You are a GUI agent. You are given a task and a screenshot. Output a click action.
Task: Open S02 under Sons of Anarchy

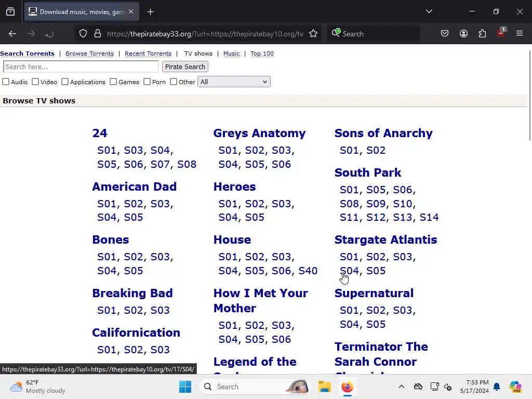376,150
